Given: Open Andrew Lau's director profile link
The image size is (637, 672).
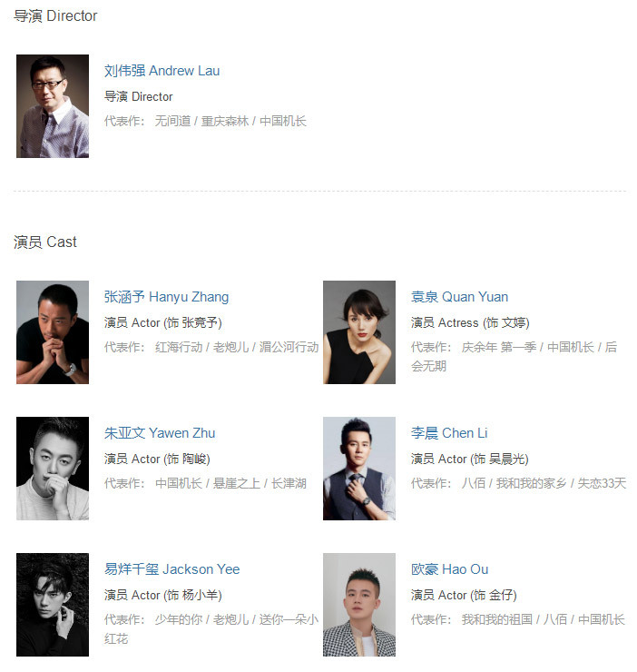Looking at the screenshot, I should point(162,71).
